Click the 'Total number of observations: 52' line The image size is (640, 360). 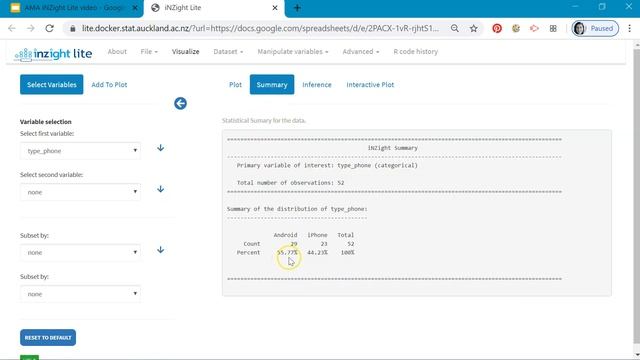pos(291,182)
